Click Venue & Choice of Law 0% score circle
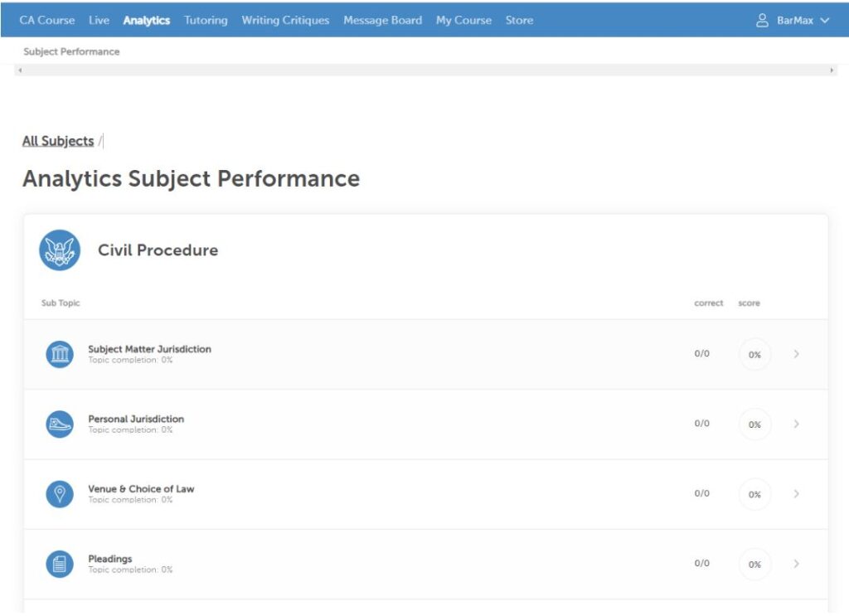 tap(754, 494)
